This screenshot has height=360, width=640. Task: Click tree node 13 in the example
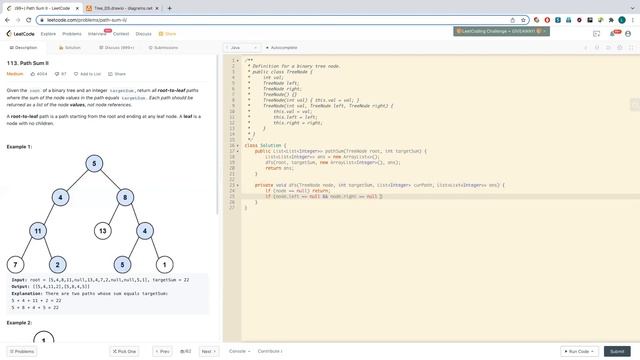click(x=102, y=231)
